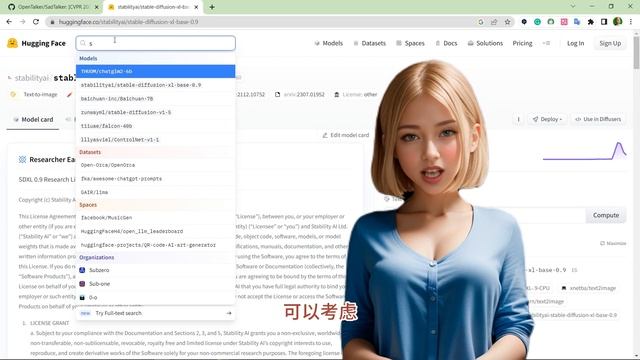The image size is (640, 360).
Task: Click License: other tag
Action: [356, 94]
